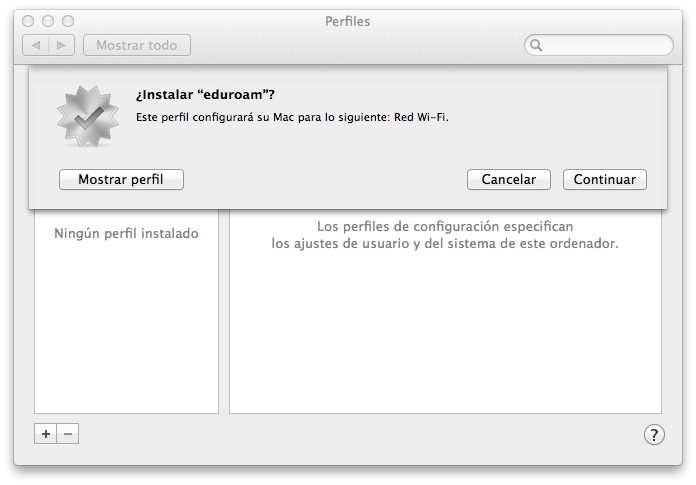Screen dimensions: 696x485
Task: Go back with the left arrow
Action: click(x=36, y=45)
